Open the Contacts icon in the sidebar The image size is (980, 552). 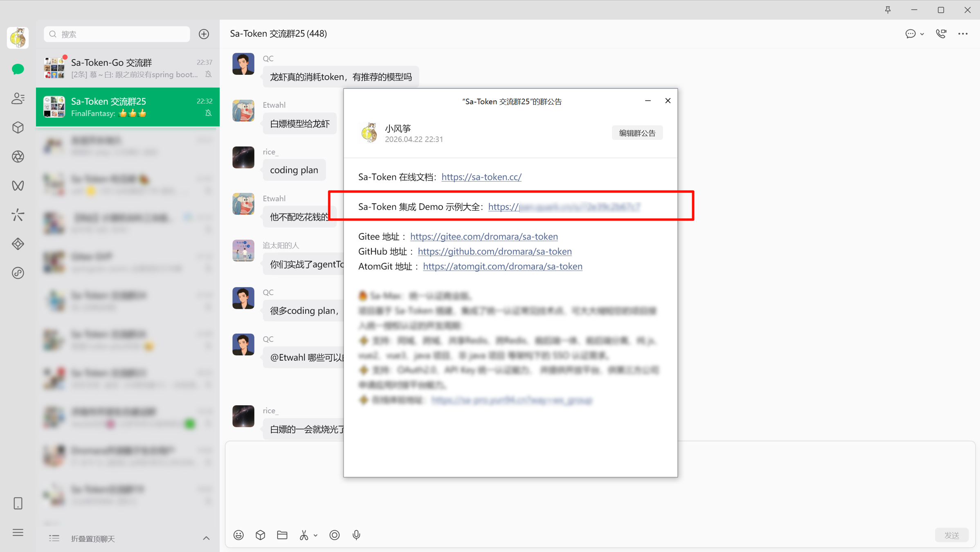tap(18, 98)
